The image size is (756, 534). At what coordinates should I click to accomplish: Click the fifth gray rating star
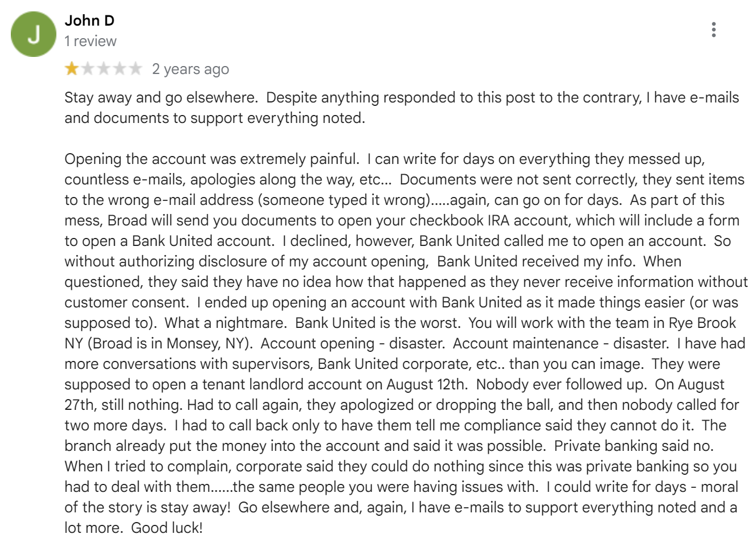[x=135, y=69]
